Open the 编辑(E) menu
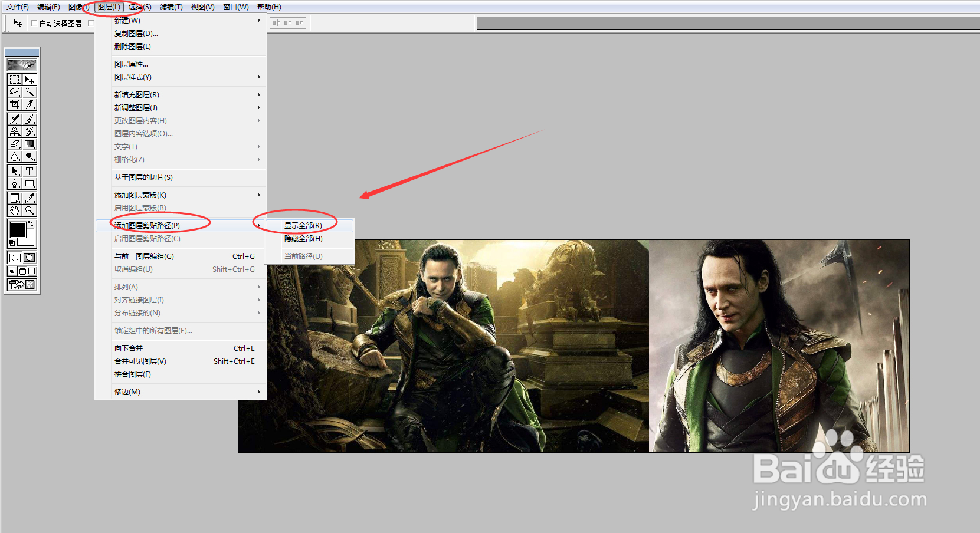The width and height of the screenshot is (980, 533). [x=48, y=7]
